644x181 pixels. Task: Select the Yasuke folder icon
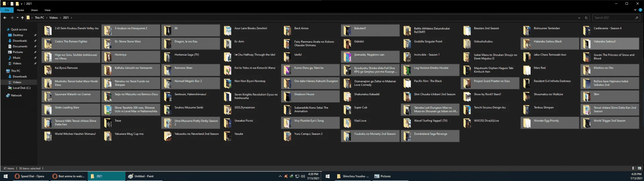pyautogui.click(x=227, y=136)
